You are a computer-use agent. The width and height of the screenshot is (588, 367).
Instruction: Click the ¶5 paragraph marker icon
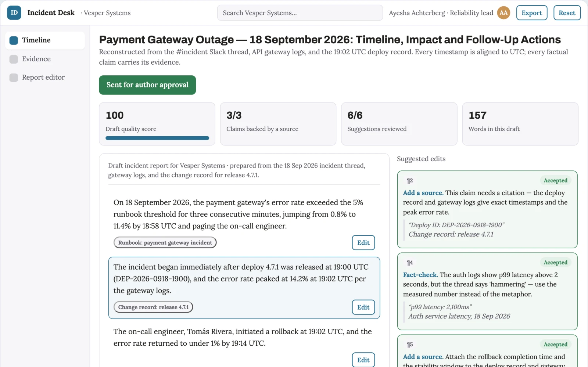click(x=410, y=345)
